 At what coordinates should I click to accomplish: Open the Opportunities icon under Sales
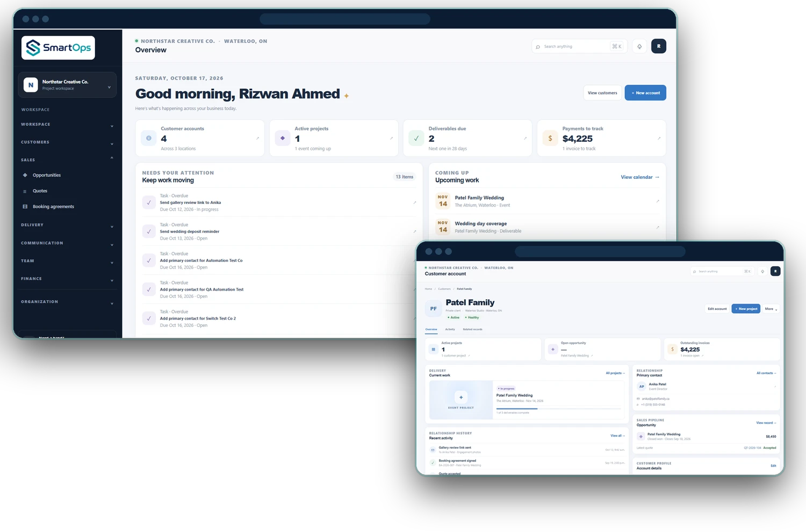tap(25, 175)
